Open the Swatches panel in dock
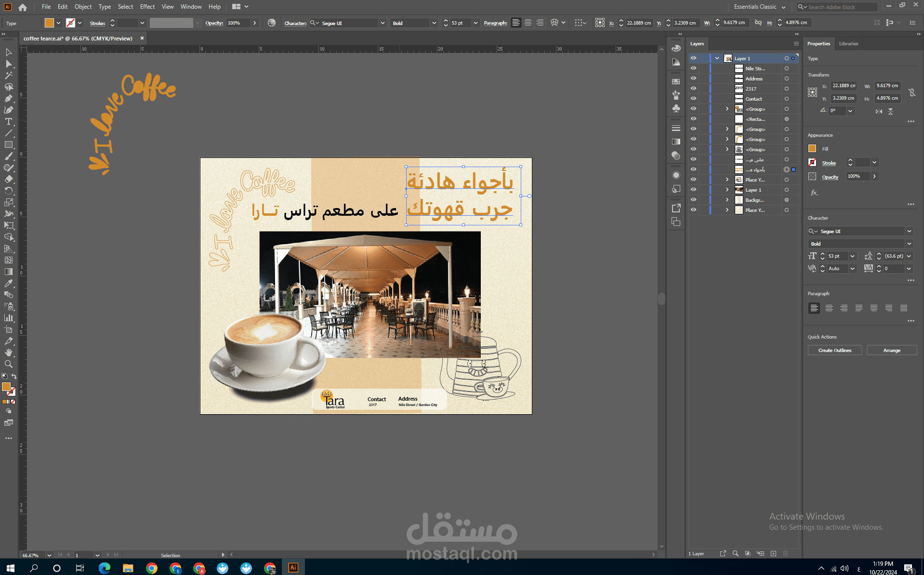The height and width of the screenshot is (575, 924). pyautogui.click(x=676, y=82)
